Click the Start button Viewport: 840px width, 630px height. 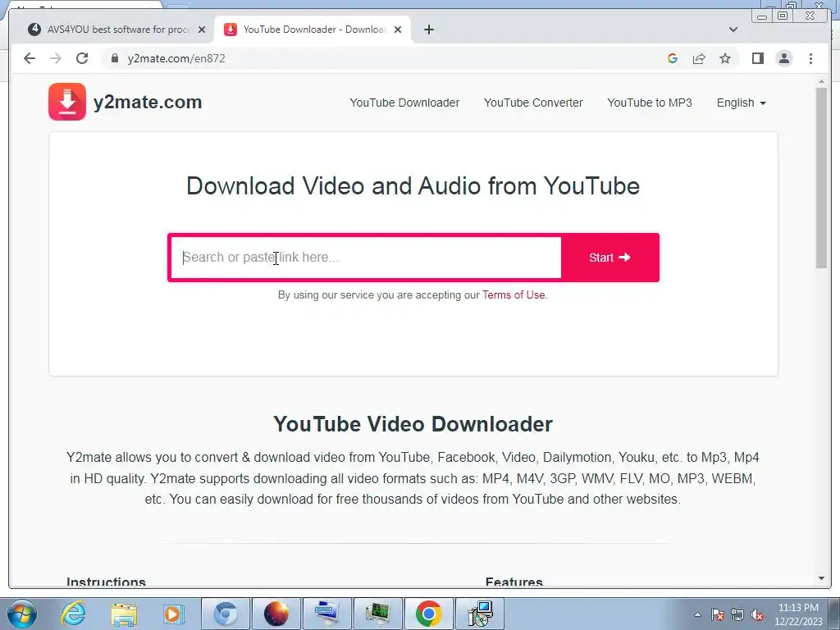[609, 258]
